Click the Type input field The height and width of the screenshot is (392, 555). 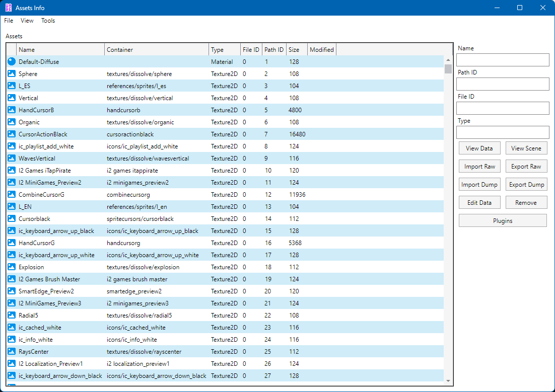(x=503, y=132)
